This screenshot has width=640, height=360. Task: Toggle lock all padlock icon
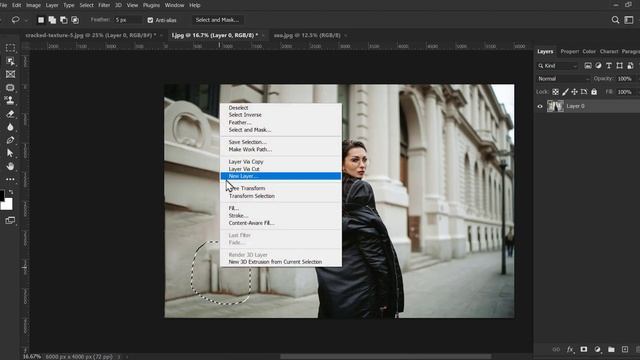(594, 92)
